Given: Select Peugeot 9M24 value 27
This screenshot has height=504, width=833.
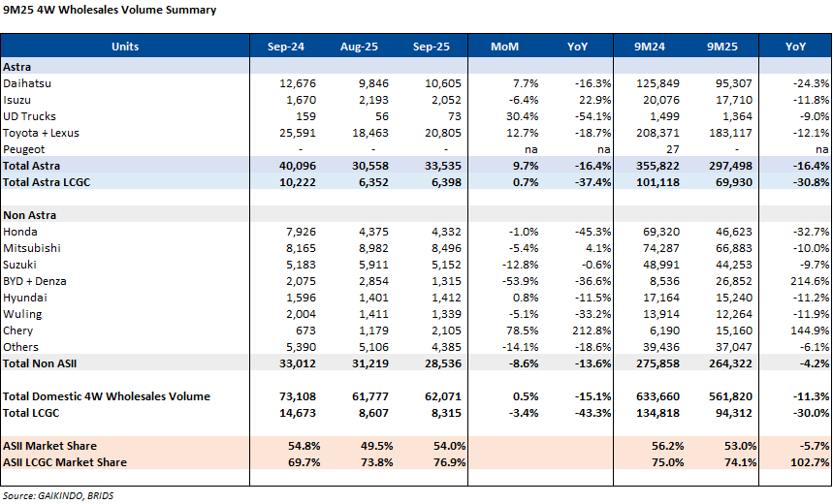Looking at the screenshot, I should (672, 149).
